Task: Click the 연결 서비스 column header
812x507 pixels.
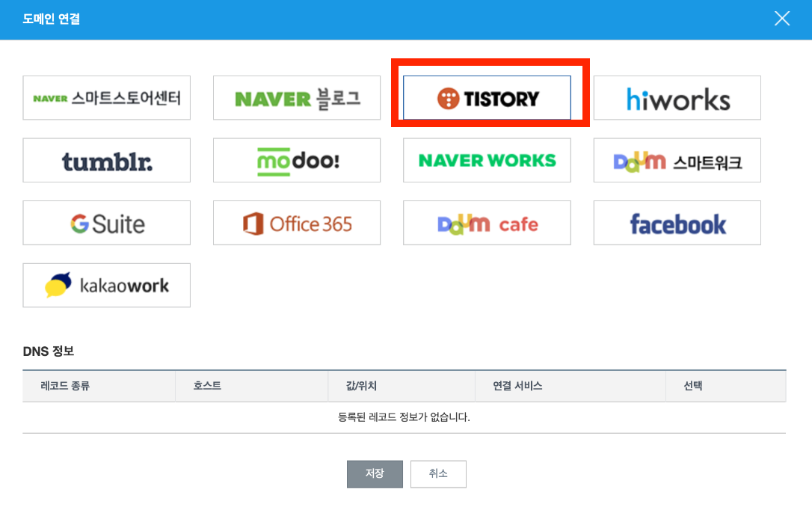Action: click(x=570, y=386)
